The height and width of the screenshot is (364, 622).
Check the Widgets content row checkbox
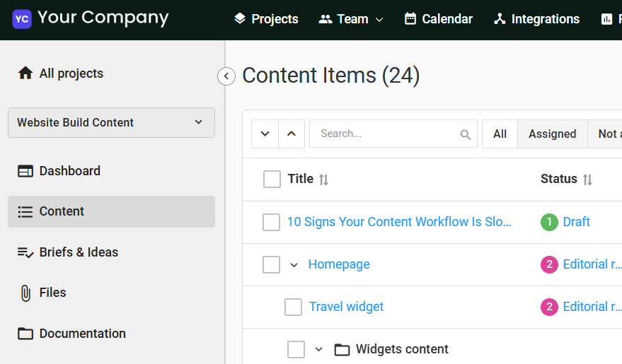coord(296,349)
